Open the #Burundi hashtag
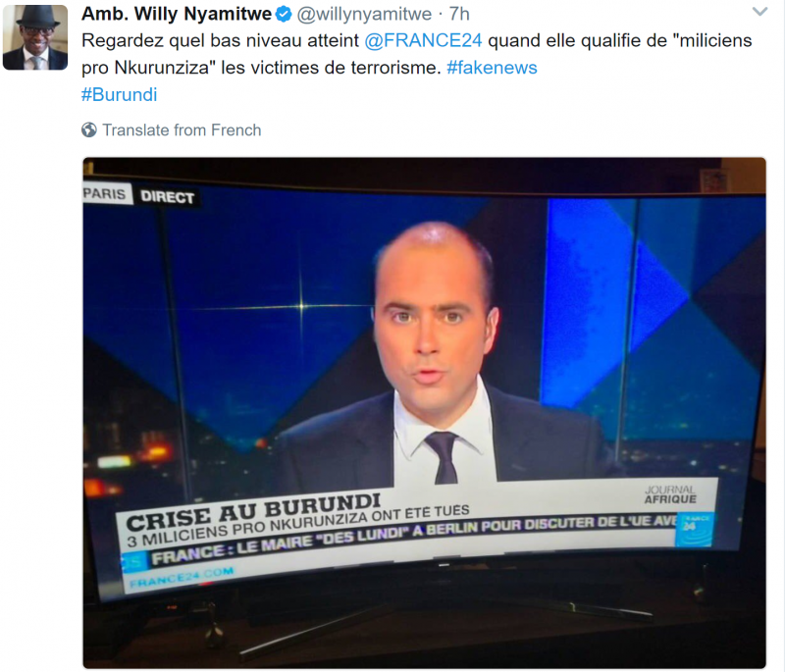This screenshot has height=672, width=785. point(119,94)
